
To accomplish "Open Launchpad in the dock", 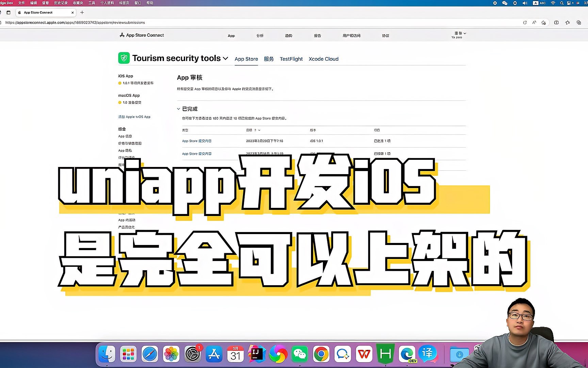I will (128, 354).
